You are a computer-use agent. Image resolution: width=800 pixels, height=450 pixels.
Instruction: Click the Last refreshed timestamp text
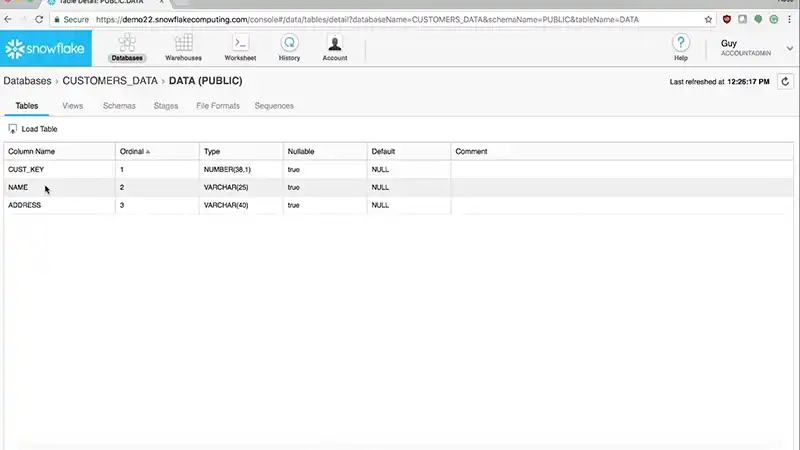click(719, 82)
